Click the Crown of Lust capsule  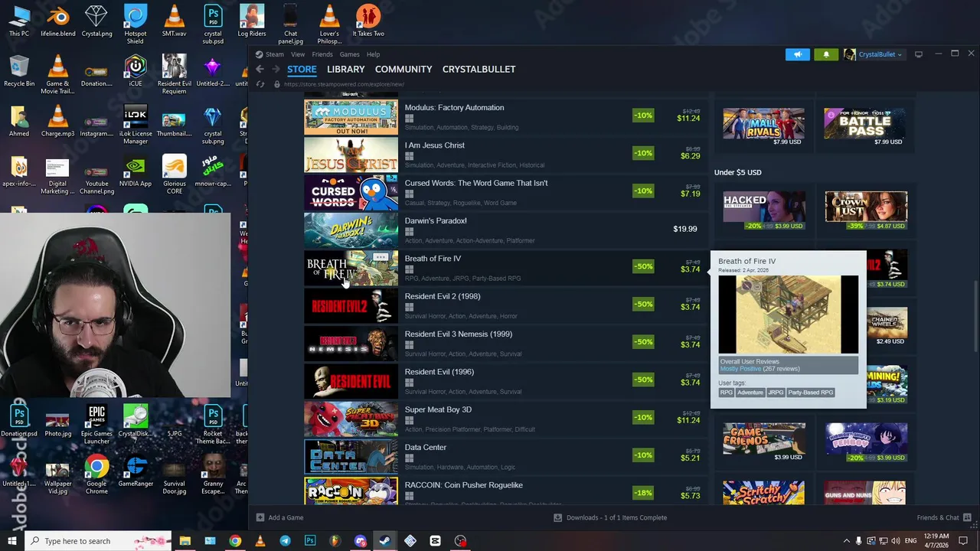click(x=865, y=211)
